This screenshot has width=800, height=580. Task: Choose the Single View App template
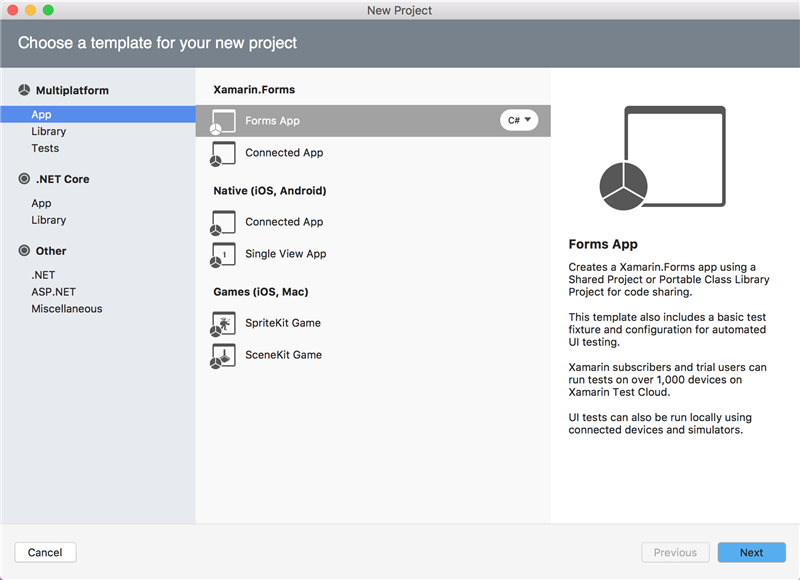click(373, 254)
